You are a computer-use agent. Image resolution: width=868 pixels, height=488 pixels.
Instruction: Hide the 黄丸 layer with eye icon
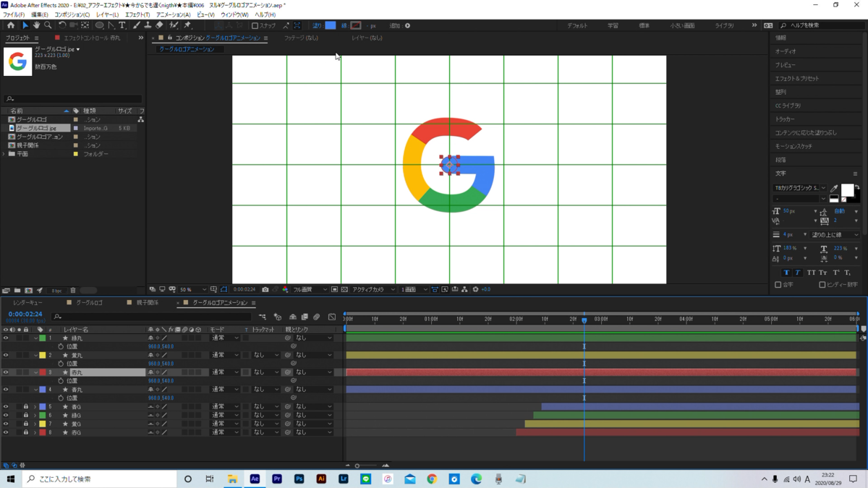[6, 355]
